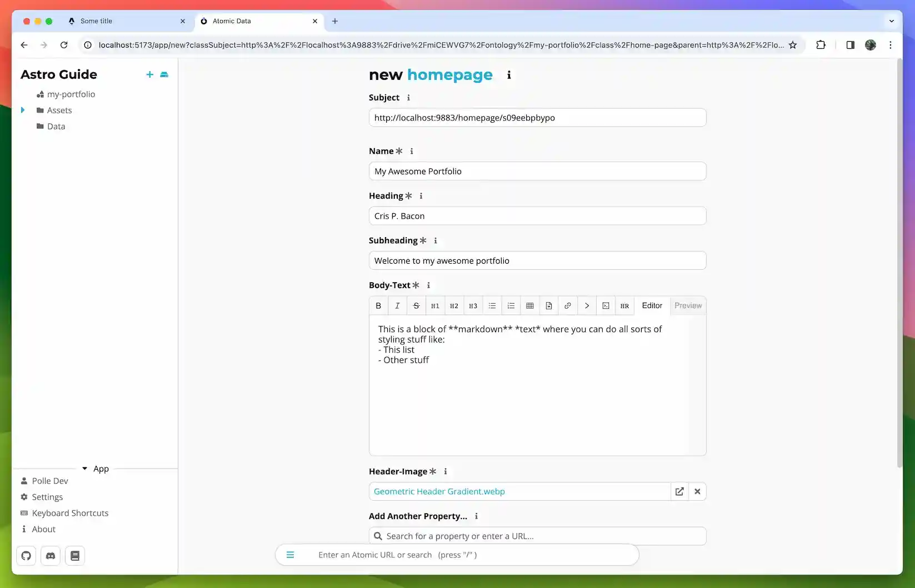Insert H3 heading in Body-Text editor

click(473, 306)
